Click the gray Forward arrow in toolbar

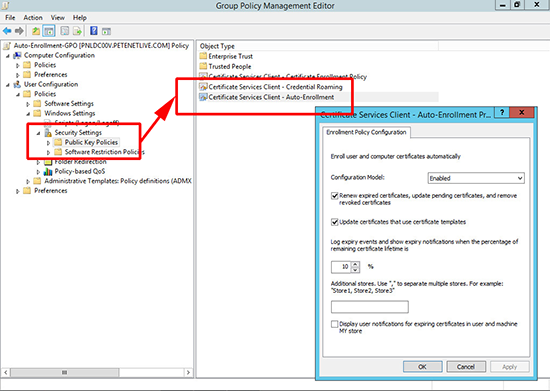click(19, 31)
